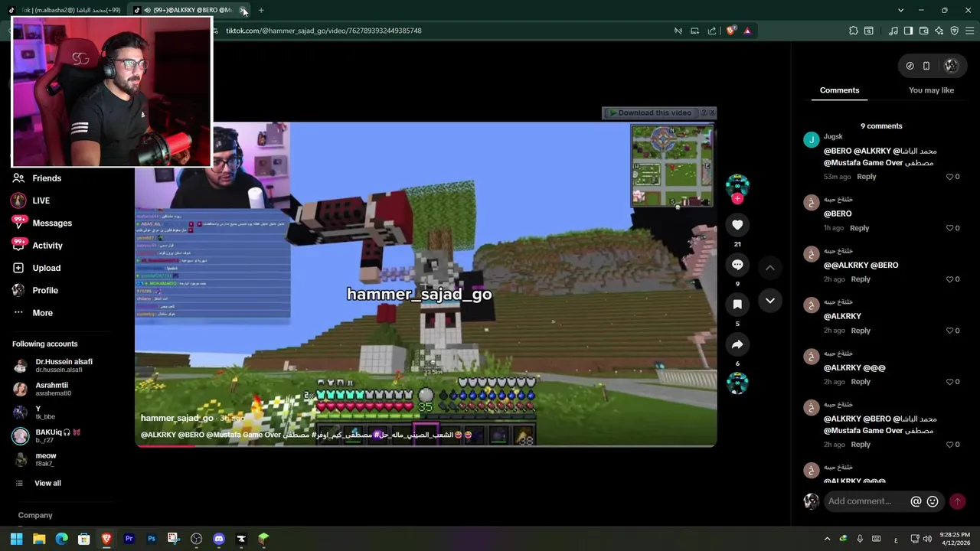Save video with the bookmark icon
Screen dimensions: 980x551
[x=737, y=304]
